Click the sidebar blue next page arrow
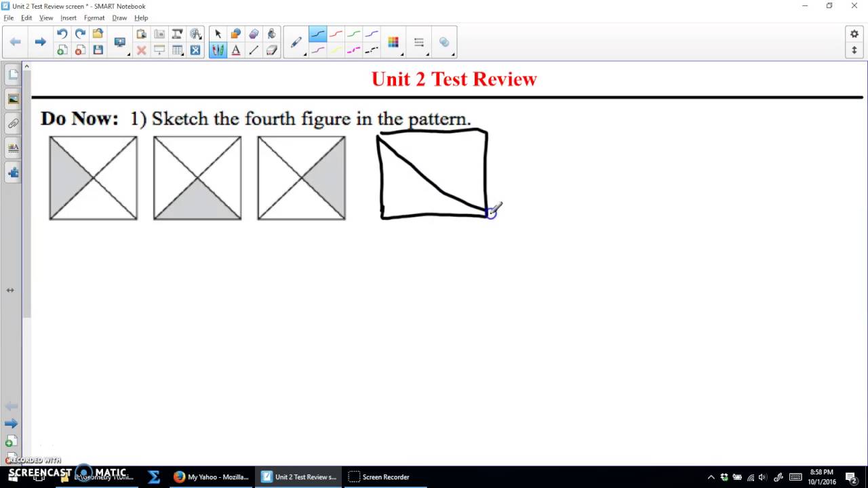868x488 pixels. tap(11, 424)
